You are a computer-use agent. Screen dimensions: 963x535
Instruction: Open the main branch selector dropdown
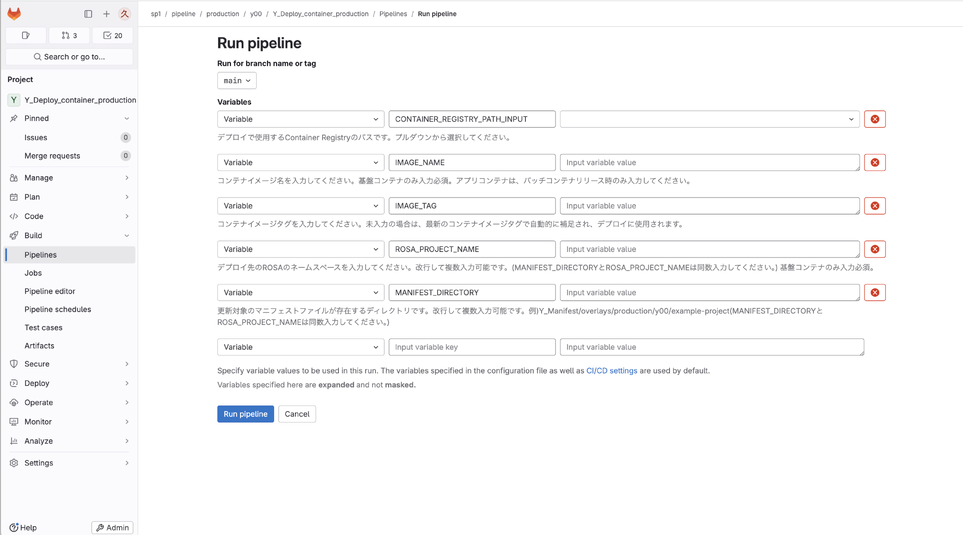[236, 80]
